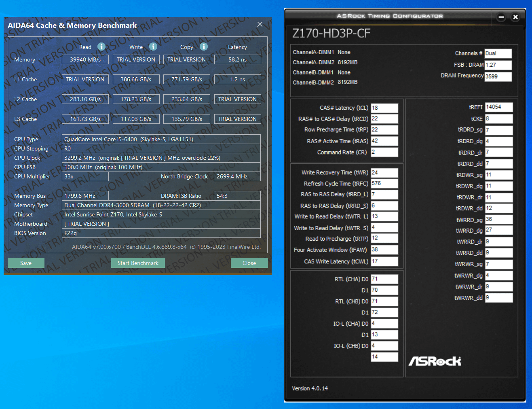532x409 pixels.
Task: Click the Write Recovery Time (tWR) field
Action: 384,173
